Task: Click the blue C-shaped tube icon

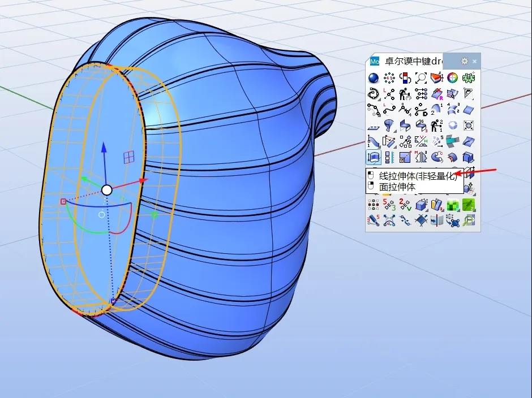Action: (437, 158)
